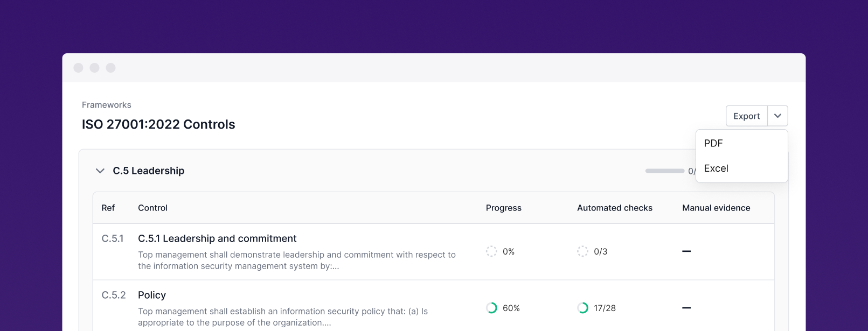The height and width of the screenshot is (331, 868).
Task: Open the Policy control
Action: 152,295
